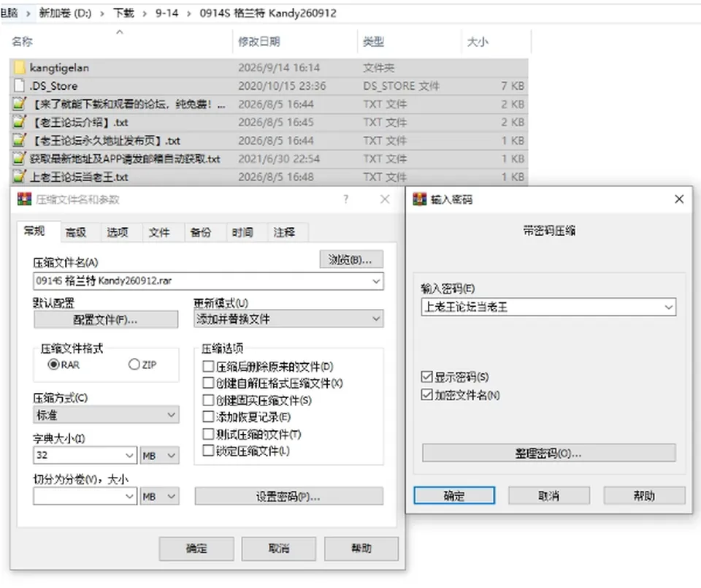Screen dimensions: 701x588
Task: Click the 【老王论坛介绍】.txt file icon
Action: pyautogui.click(x=19, y=122)
